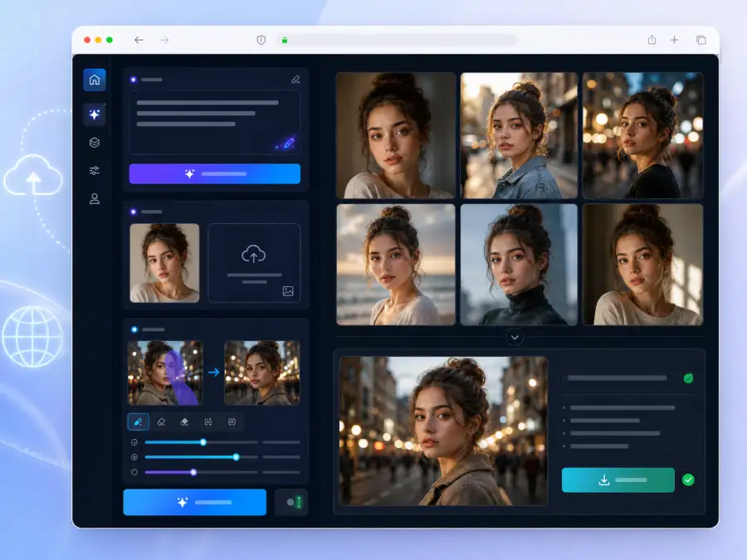
Task: Click the plus icon beside second slider
Action: pyautogui.click(x=134, y=457)
